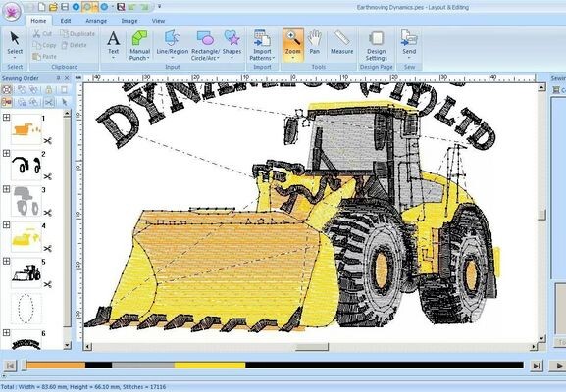Open the Image ribbon tab

point(129,21)
